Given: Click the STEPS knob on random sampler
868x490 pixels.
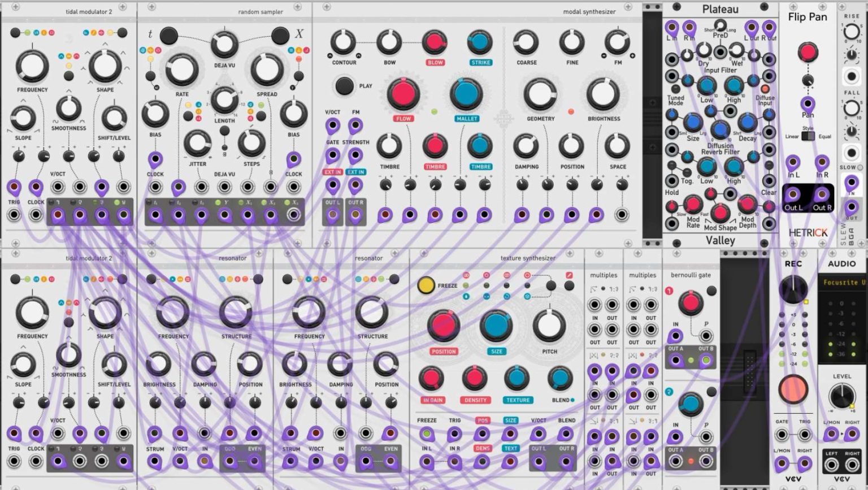Looking at the screenshot, I should tap(251, 144).
